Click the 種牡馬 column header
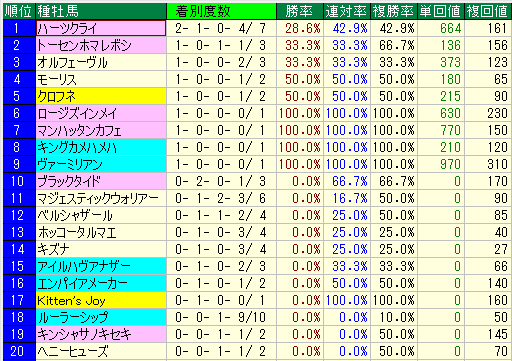512x361 pixels. pyautogui.click(x=101, y=11)
